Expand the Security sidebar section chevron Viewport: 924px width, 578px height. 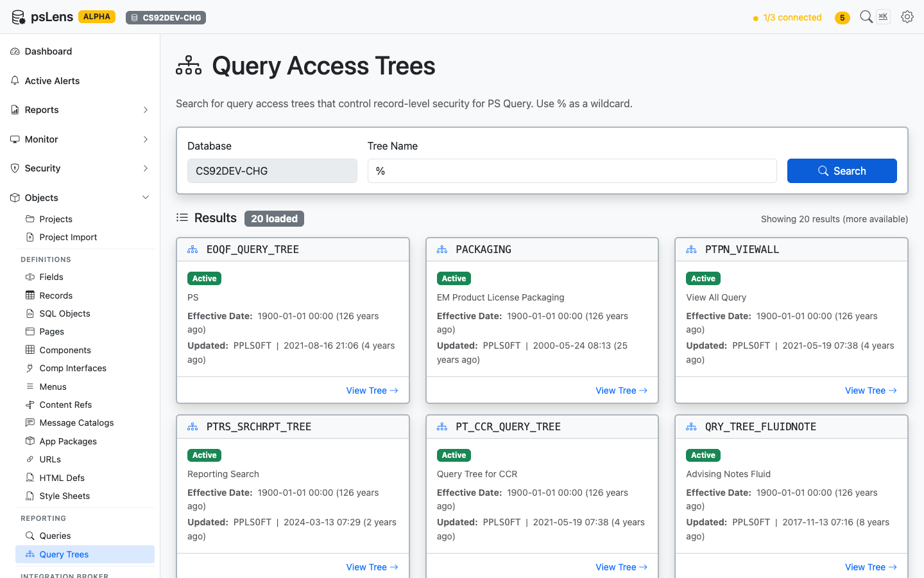(146, 168)
